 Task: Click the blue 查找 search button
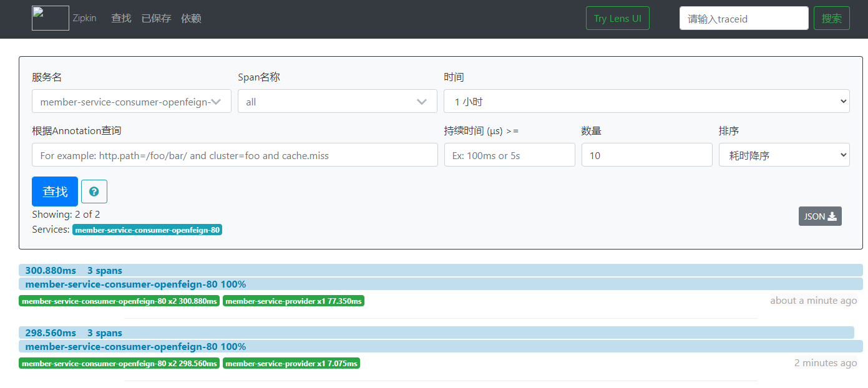point(55,192)
